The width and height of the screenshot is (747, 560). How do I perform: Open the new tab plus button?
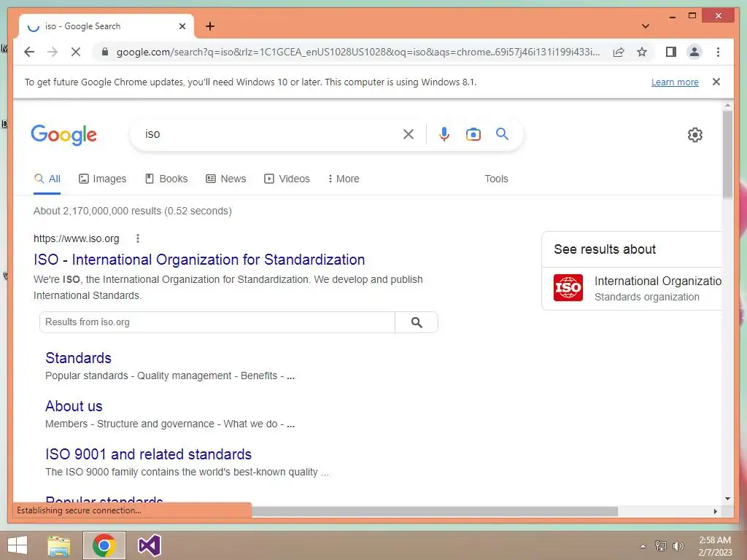click(x=210, y=26)
